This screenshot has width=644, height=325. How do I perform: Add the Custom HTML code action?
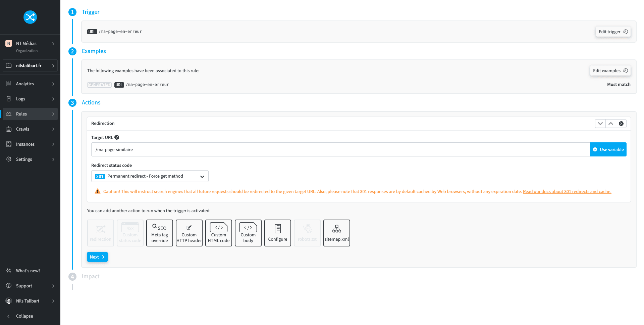[219, 233]
